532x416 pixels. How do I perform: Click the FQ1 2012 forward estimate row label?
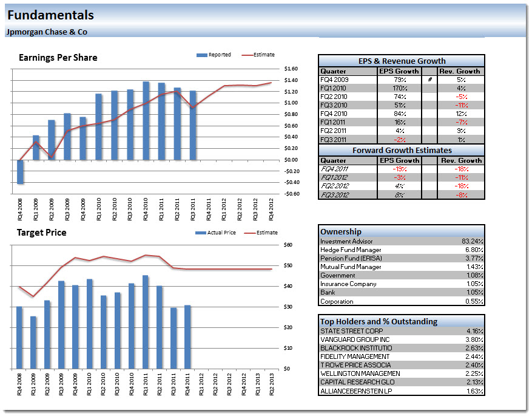tap(334, 177)
